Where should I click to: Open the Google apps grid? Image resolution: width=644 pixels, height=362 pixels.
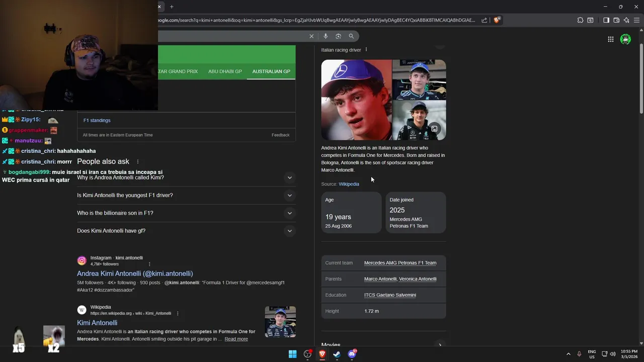click(x=610, y=39)
